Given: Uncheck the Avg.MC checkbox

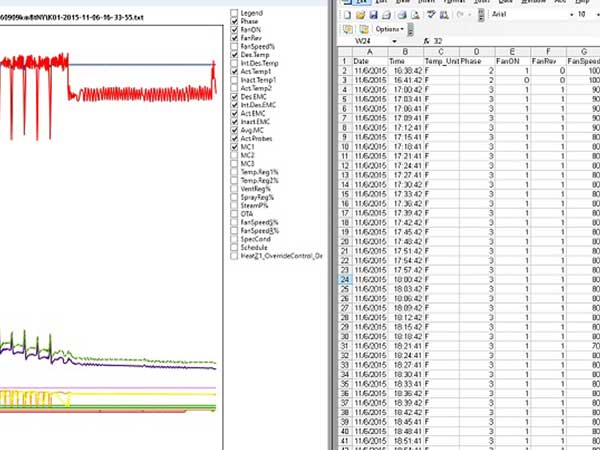Looking at the screenshot, I should click(x=234, y=130).
